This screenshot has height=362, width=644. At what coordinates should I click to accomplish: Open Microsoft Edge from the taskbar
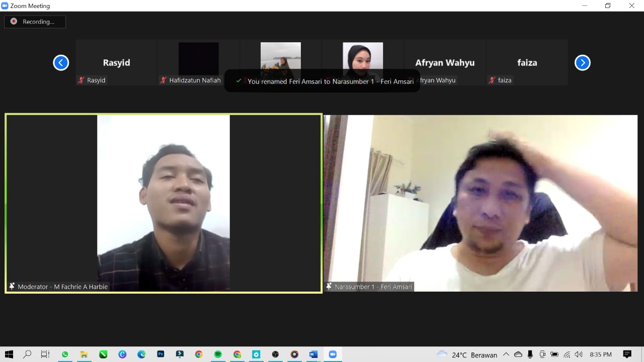[x=141, y=354]
